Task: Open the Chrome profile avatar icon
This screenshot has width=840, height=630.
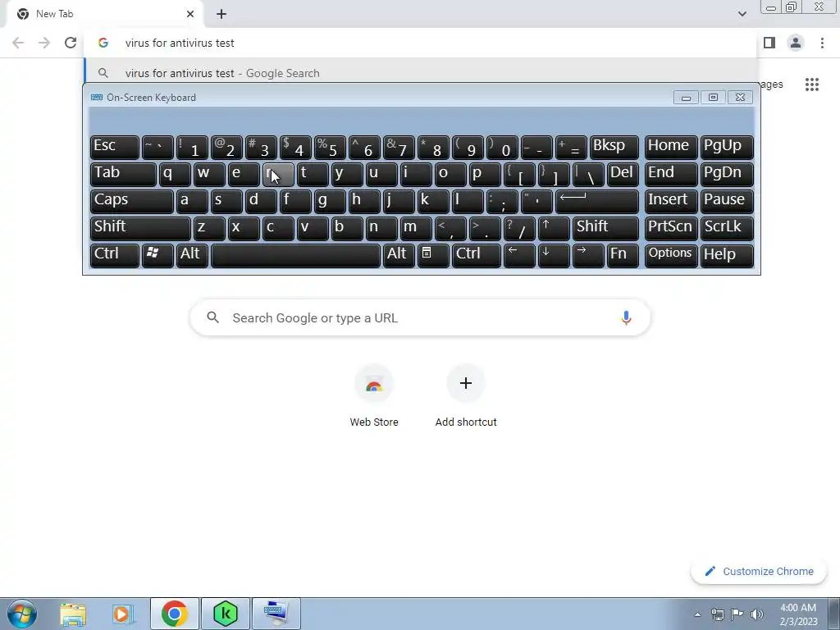Action: (796, 43)
